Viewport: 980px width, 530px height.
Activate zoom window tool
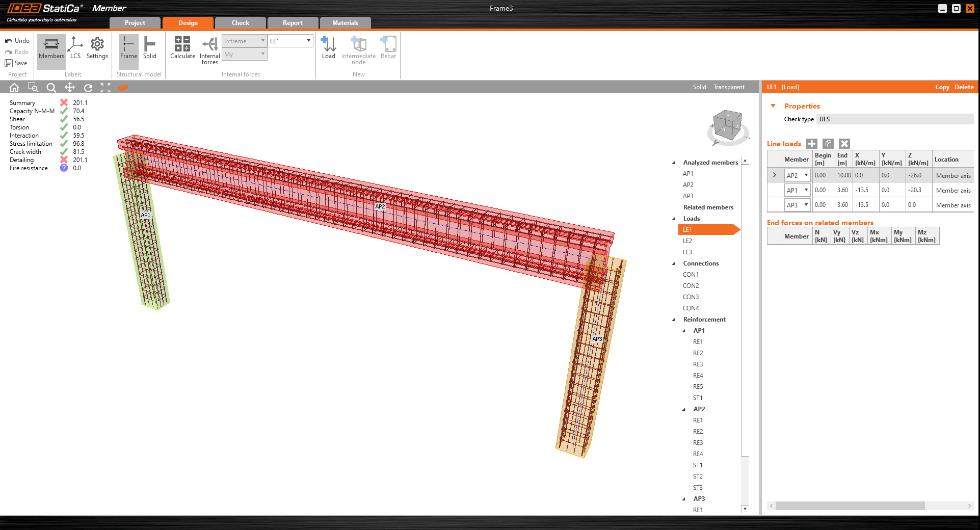[x=33, y=88]
